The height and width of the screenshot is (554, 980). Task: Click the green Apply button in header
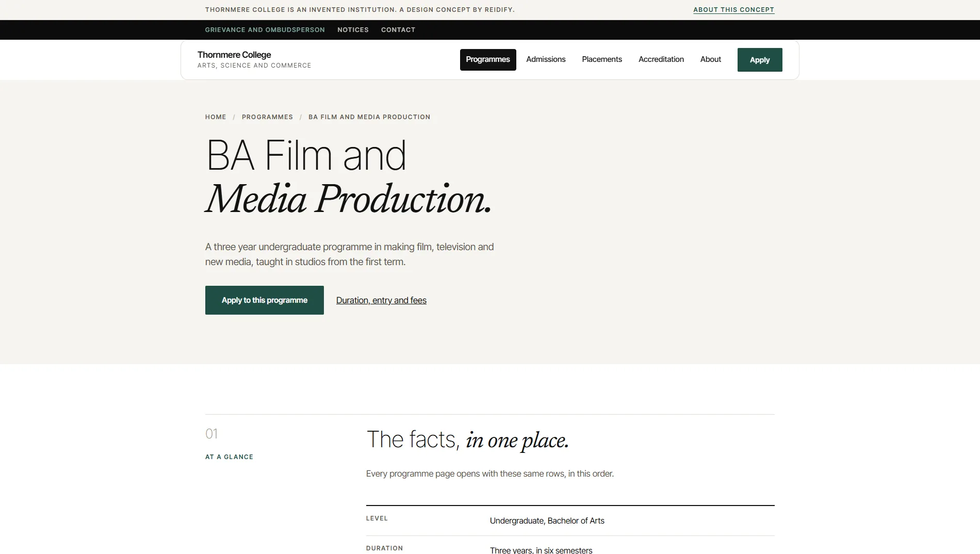[x=760, y=60]
